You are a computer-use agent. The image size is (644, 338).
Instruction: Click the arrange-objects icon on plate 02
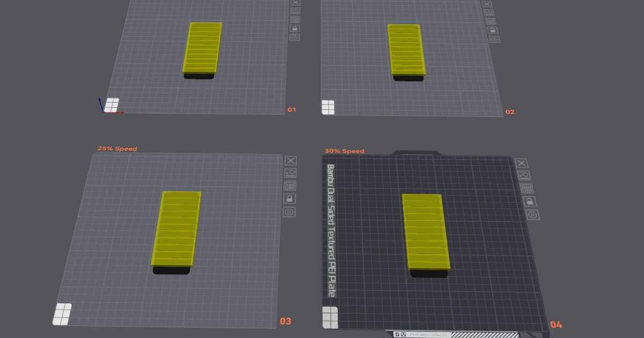(489, 12)
